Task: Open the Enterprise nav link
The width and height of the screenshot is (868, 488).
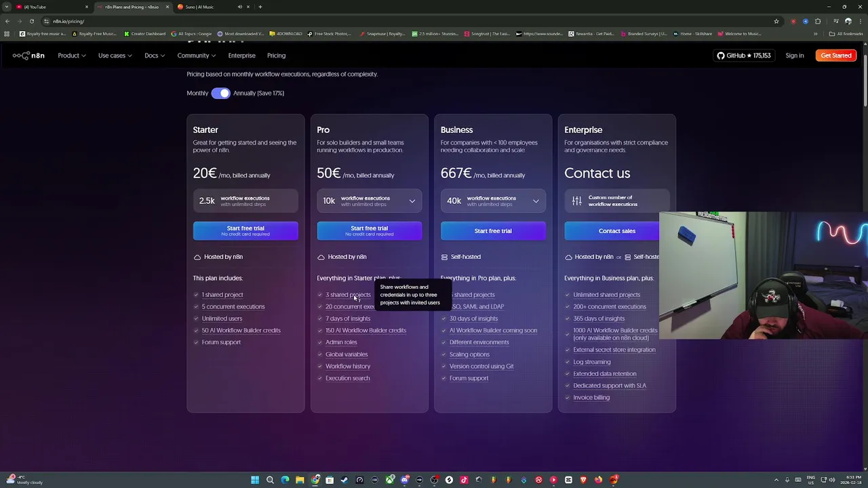Action: point(241,56)
